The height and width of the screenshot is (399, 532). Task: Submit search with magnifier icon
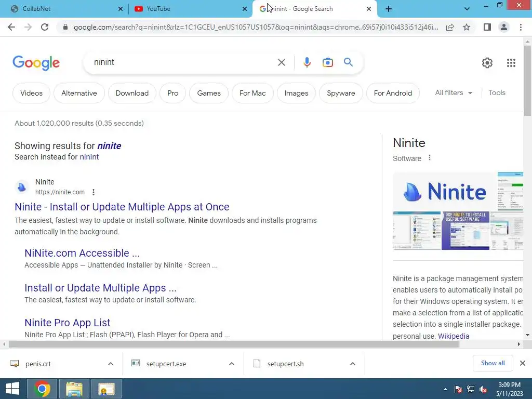(x=348, y=62)
